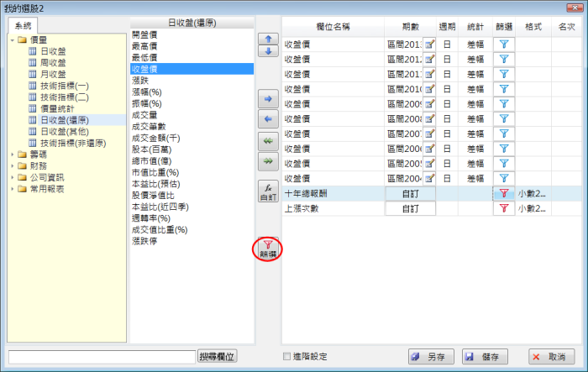Click the 搜尋欄位 button
The width and height of the screenshot is (588, 372).
pos(217,356)
